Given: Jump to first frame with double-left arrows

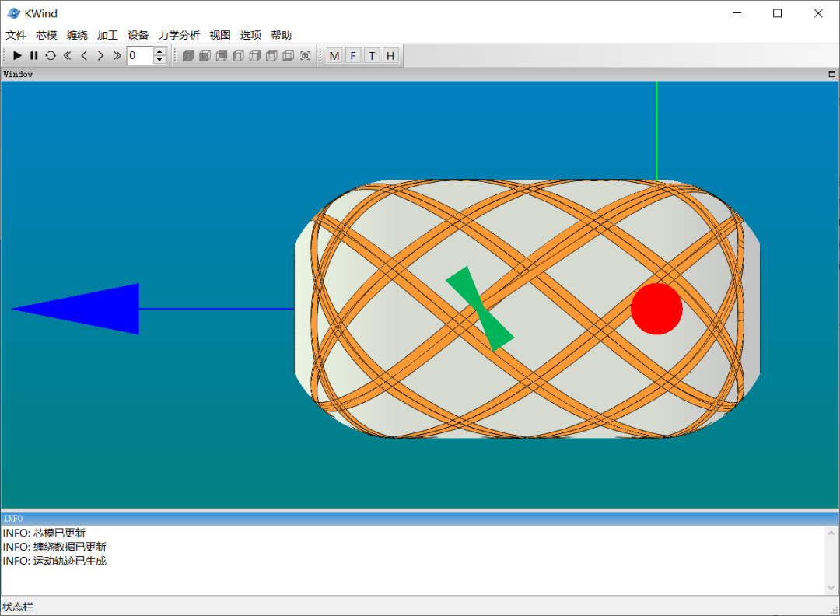Looking at the screenshot, I should [68, 55].
